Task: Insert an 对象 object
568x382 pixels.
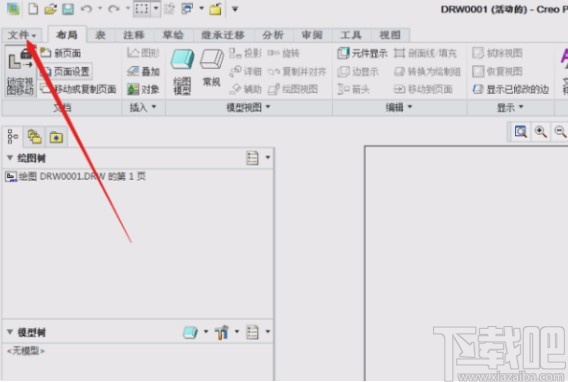Action: click(x=143, y=89)
